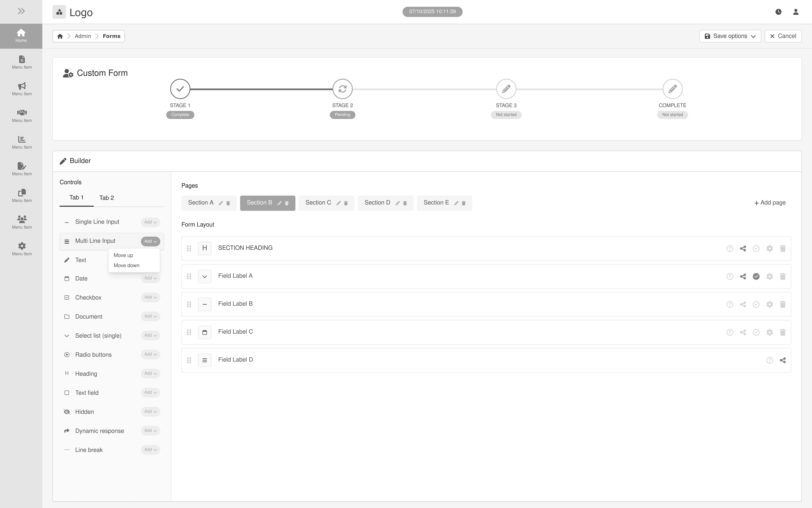Switch to Tab 2 in Controls
The image size is (812, 508).
tap(107, 198)
